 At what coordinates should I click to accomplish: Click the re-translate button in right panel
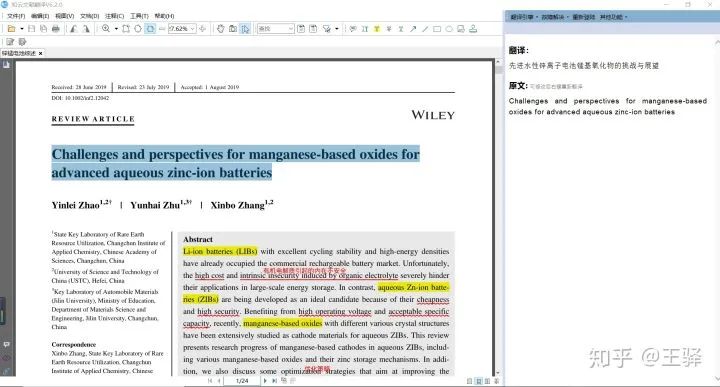(x=585, y=17)
